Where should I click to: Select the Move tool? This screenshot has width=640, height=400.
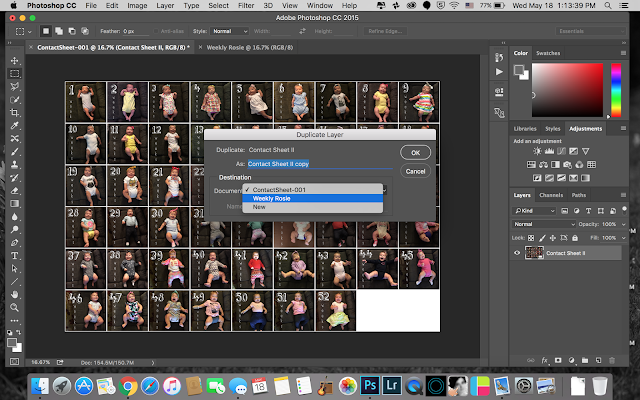(x=15, y=60)
